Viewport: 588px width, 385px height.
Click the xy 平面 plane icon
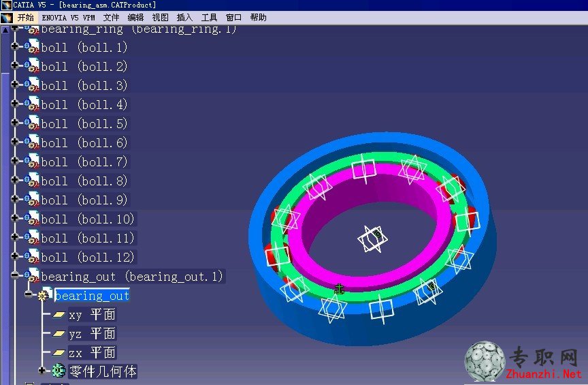point(59,314)
